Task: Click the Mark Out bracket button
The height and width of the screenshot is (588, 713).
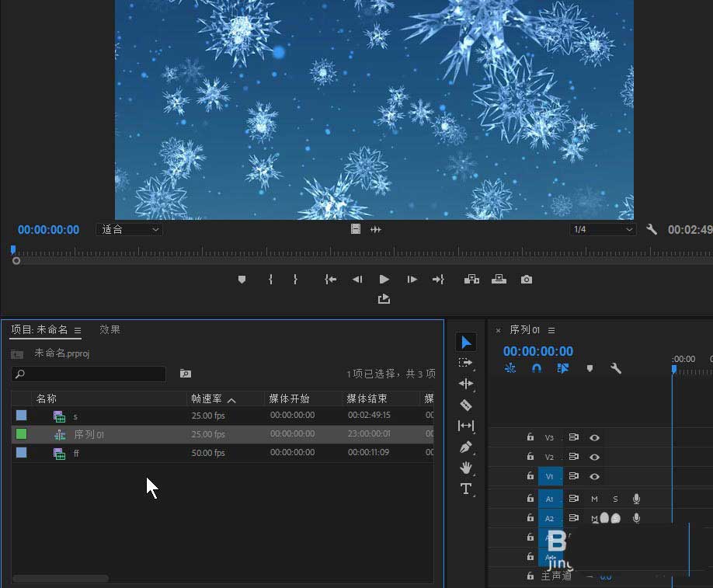Action: (x=295, y=279)
